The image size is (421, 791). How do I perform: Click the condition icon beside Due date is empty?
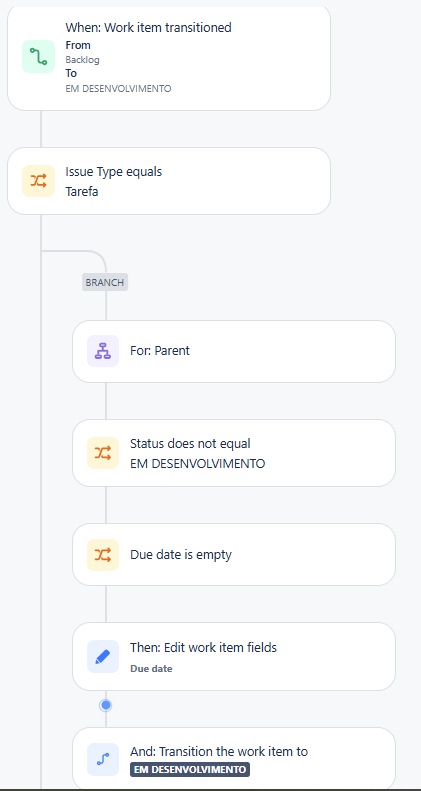pos(103,555)
